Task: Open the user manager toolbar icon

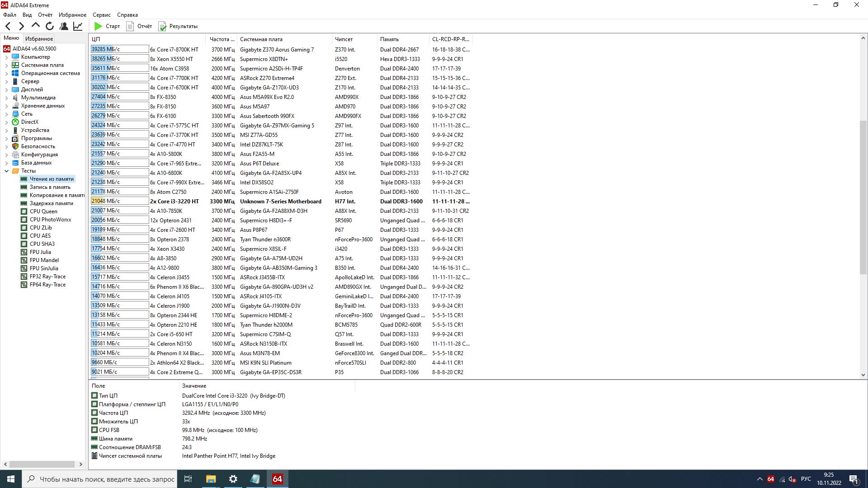Action: coord(64,26)
